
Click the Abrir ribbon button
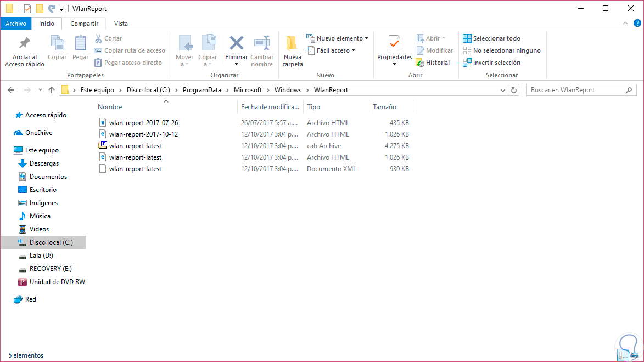pyautogui.click(x=431, y=38)
